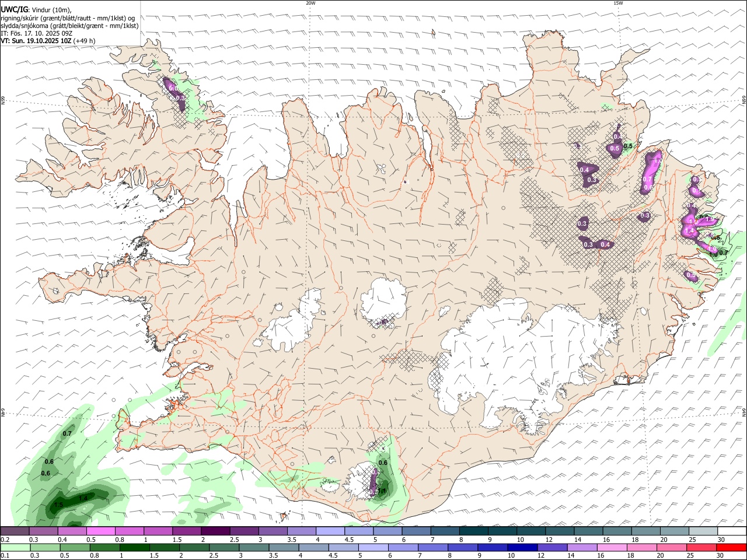747x560 pixels.
Task: Select the 0.2 swatch in top snow scale
Action: pyautogui.click(x=15, y=531)
